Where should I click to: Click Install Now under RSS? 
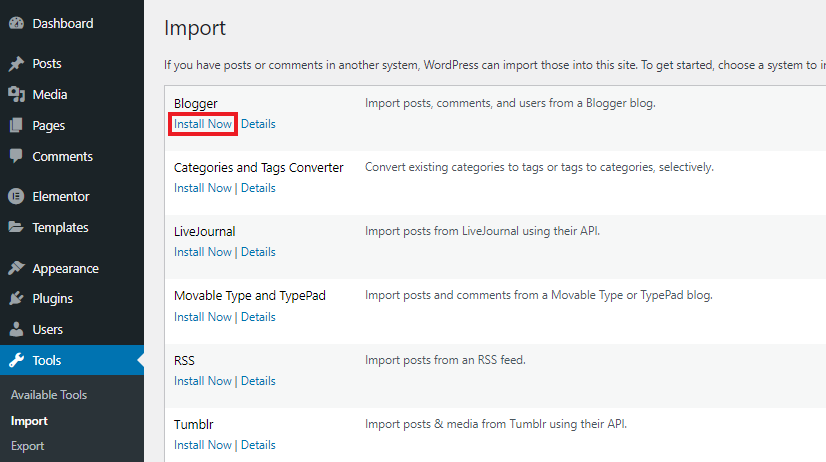[203, 381]
